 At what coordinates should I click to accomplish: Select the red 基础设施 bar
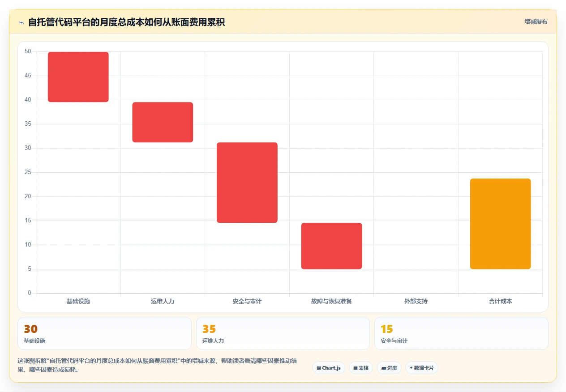coord(78,77)
